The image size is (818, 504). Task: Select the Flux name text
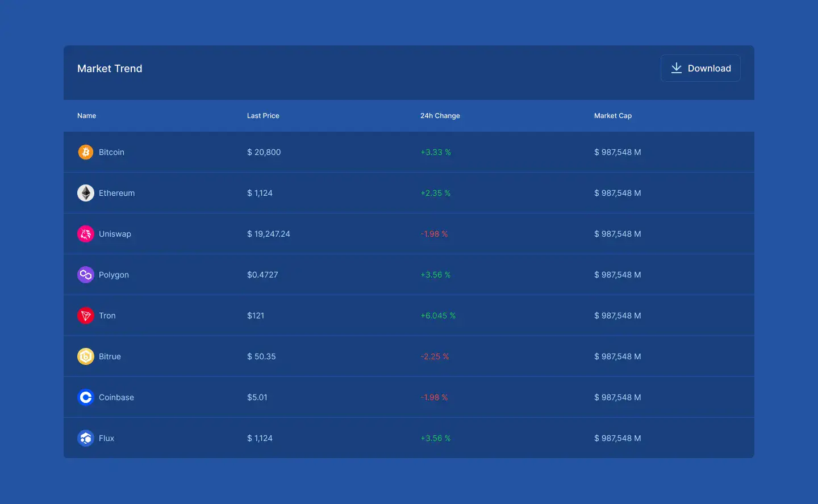point(107,438)
